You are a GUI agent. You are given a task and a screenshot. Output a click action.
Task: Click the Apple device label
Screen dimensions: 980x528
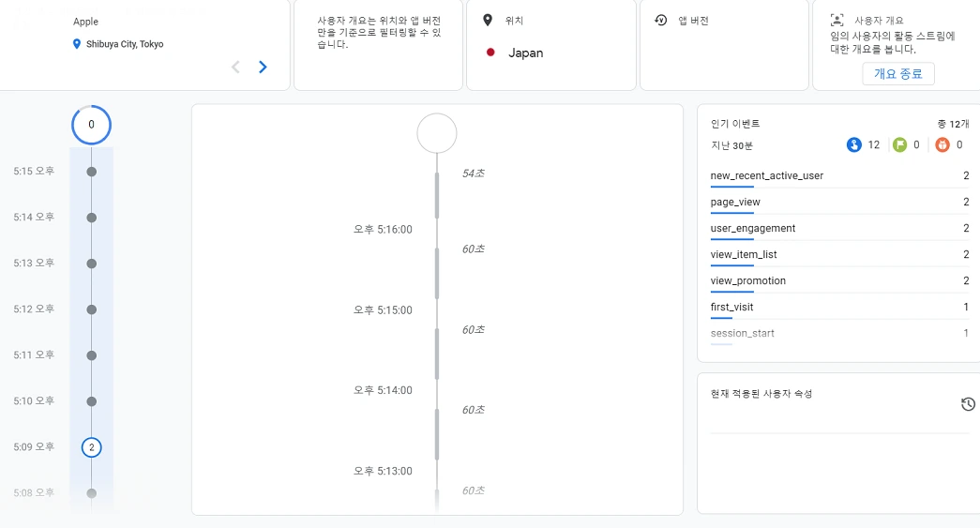(85, 22)
